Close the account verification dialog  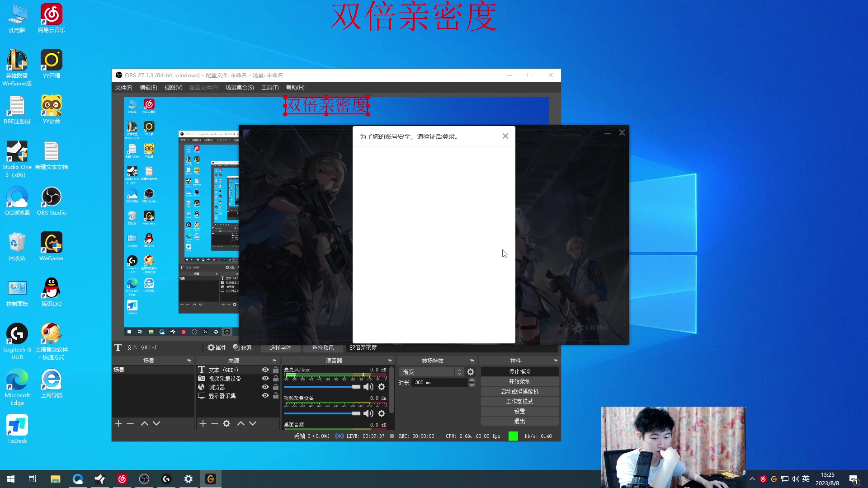coord(505,136)
